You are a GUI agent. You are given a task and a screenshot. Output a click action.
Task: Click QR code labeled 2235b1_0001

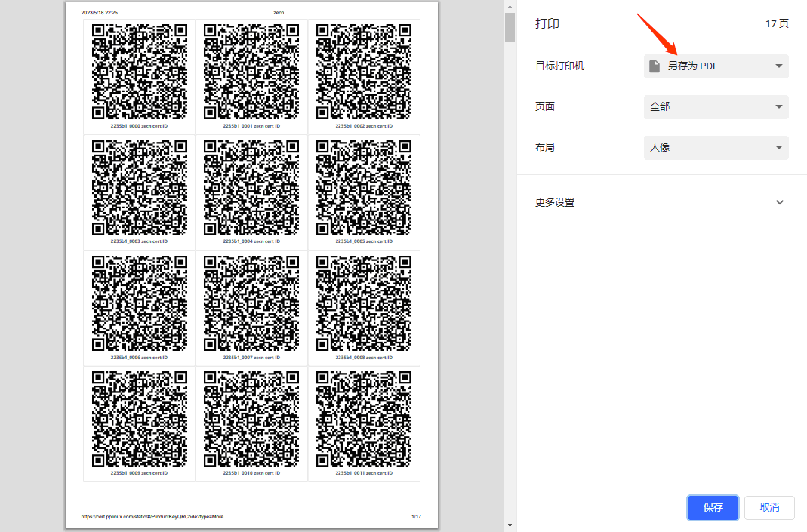[251, 72]
